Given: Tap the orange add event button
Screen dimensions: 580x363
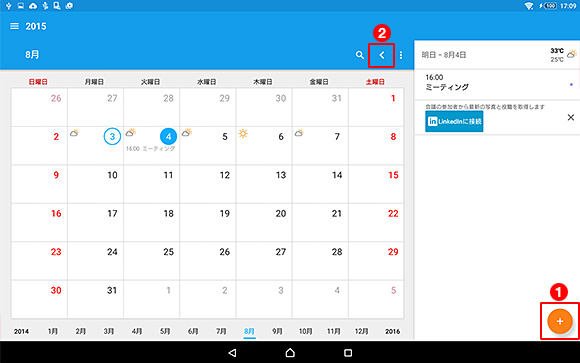Looking at the screenshot, I should pos(560,321).
